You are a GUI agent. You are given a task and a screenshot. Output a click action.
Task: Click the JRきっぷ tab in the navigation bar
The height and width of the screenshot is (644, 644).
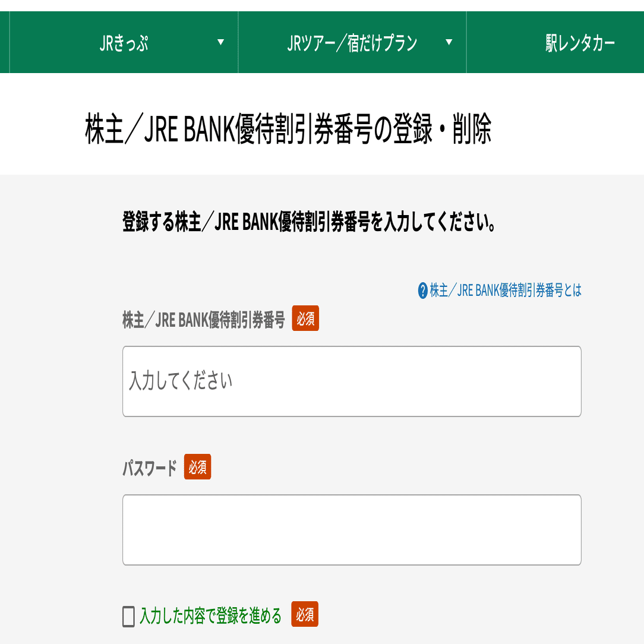click(x=125, y=42)
